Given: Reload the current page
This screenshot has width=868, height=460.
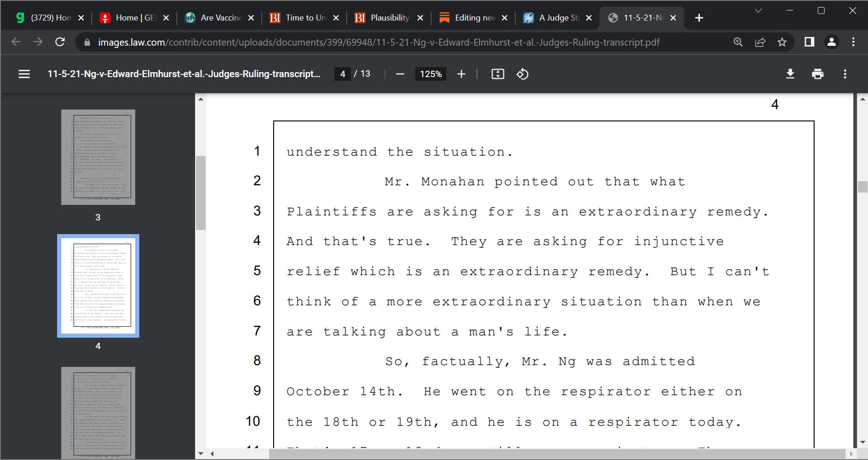Looking at the screenshot, I should pos(60,42).
